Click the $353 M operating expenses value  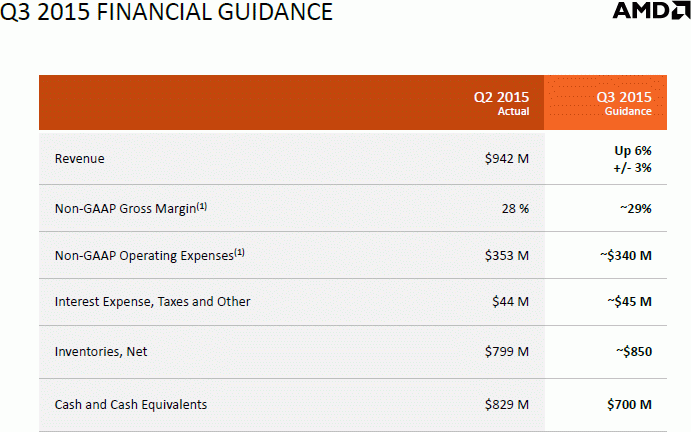coord(507,256)
